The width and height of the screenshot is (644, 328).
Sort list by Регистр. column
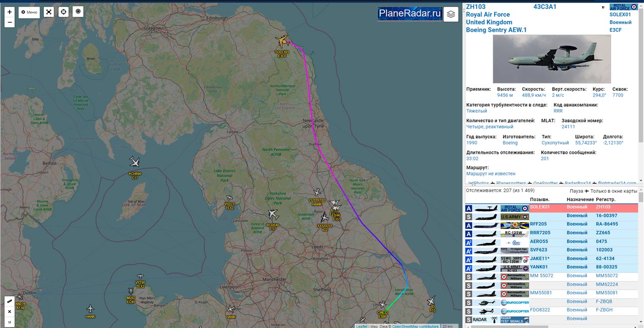click(x=606, y=200)
